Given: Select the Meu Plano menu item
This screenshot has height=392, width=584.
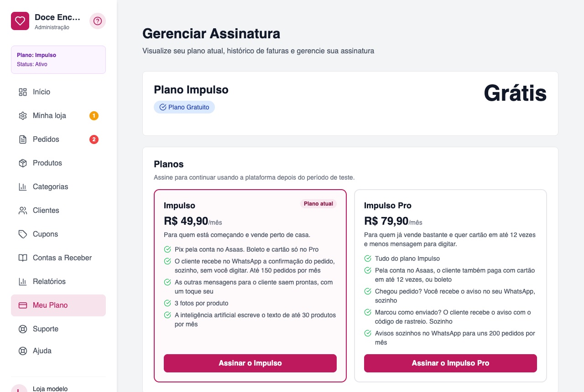Looking at the screenshot, I should pyautogui.click(x=58, y=305).
